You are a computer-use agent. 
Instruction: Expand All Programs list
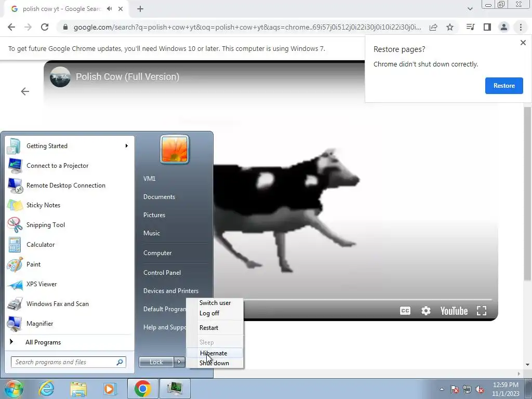pos(70,342)
